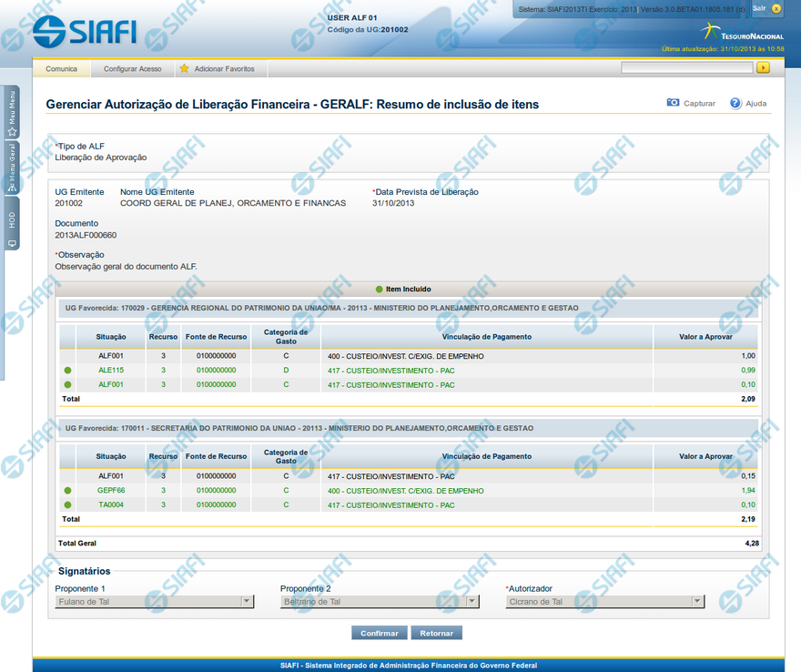
Task: Expand the Proponente 2 dropdown
Action: coord(472,602)
